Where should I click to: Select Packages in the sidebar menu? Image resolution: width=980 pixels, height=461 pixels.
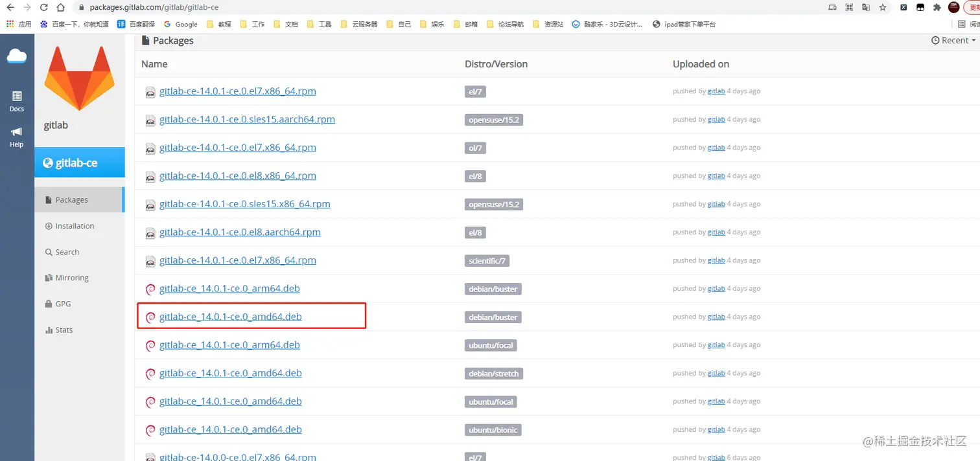[79, 200]
